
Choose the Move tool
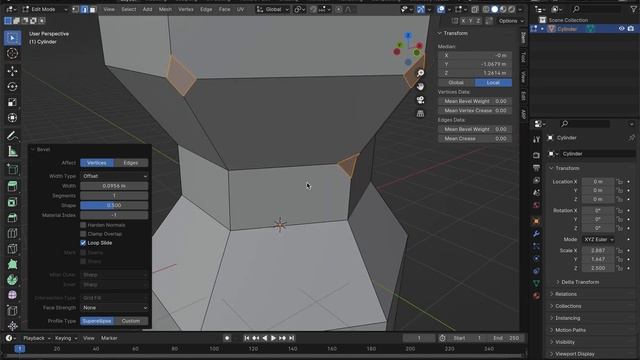click(x=12, y=71)
